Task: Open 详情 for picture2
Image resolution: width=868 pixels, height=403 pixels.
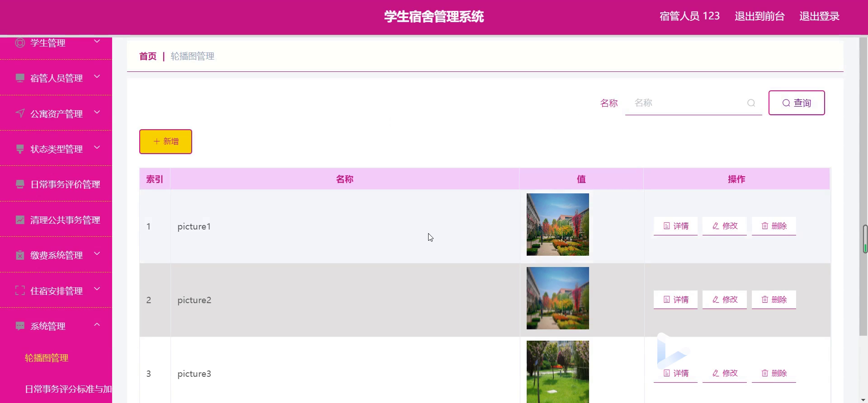Action: point(675,300)
